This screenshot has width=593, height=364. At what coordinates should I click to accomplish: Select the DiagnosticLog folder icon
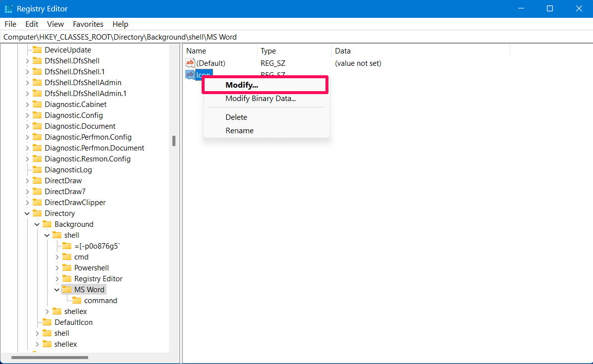38,169
